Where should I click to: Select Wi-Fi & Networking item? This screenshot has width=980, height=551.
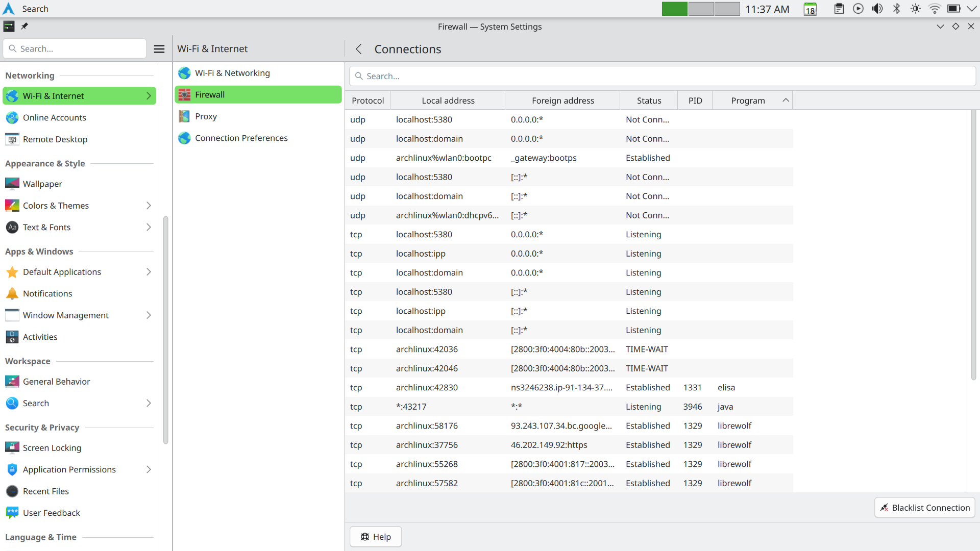pyautogui.click(x=232, y=73)
